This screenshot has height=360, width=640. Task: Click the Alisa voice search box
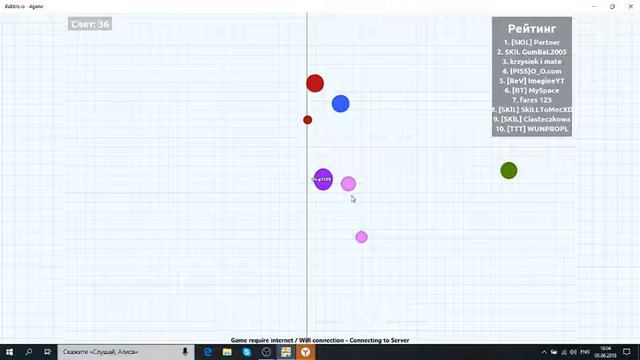pos(126,352)
